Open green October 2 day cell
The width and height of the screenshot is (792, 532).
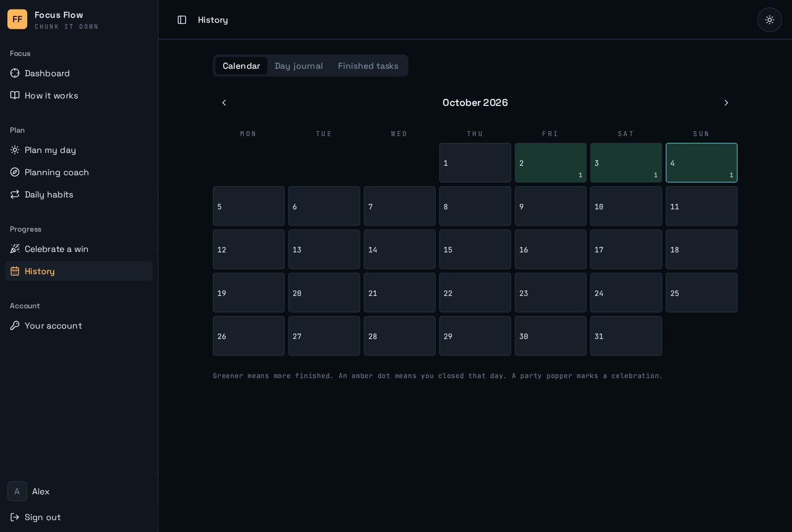[x=550, y=163]
